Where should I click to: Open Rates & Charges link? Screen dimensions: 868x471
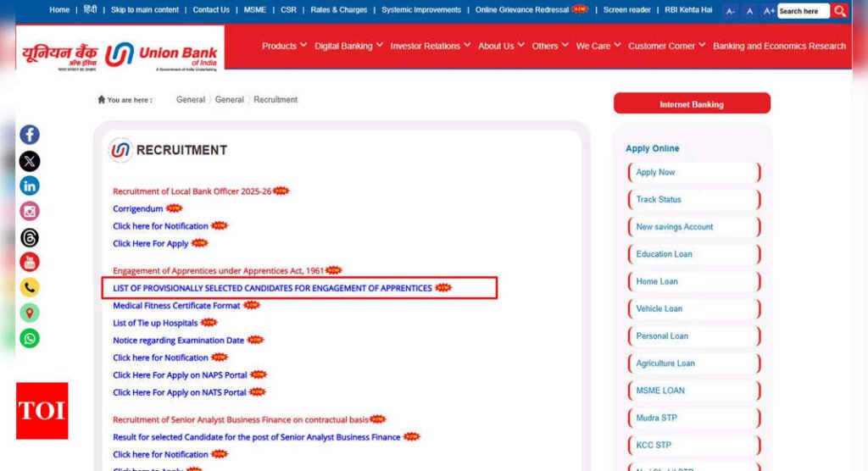pyautogui.click(x=339, y=10)
